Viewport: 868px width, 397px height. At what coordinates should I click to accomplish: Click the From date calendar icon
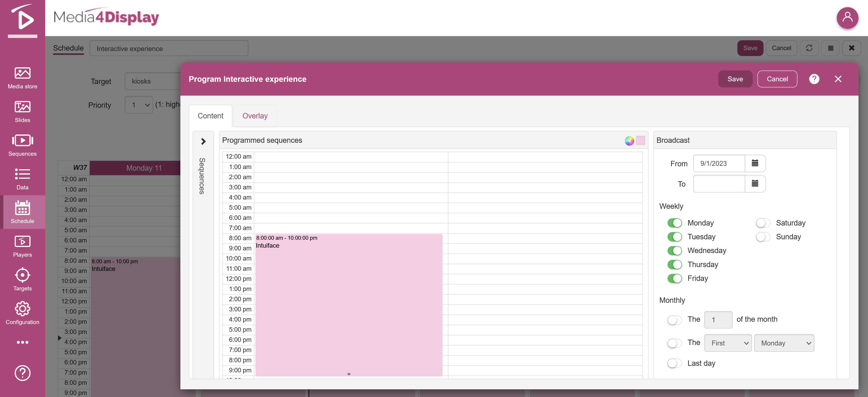point(755,163)
